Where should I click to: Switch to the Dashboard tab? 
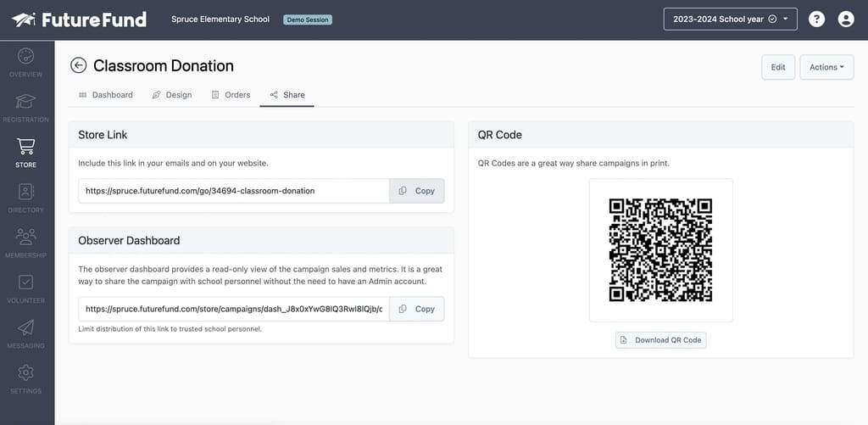point(106,95)
